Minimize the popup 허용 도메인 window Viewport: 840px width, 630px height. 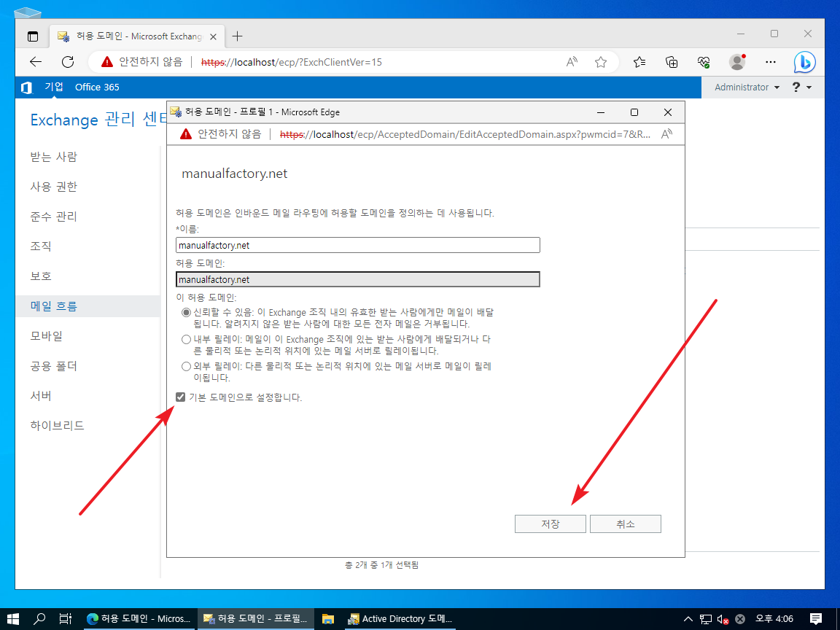pyautogui.click(x=601, y=112)
